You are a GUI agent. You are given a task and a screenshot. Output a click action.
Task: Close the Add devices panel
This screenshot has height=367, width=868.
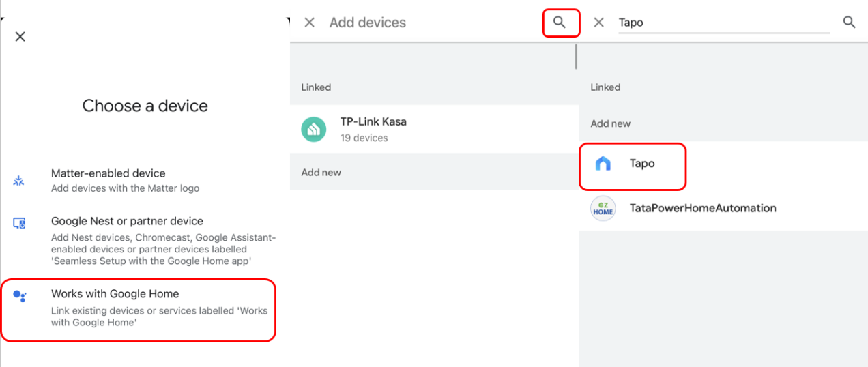309,23
